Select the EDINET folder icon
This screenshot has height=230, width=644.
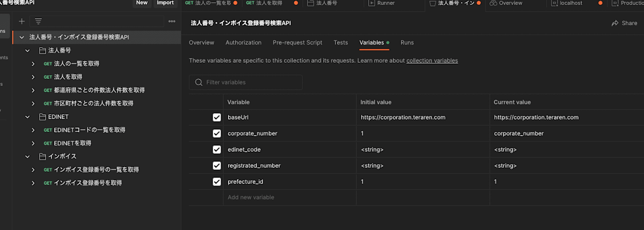click(x=43, y=116)
